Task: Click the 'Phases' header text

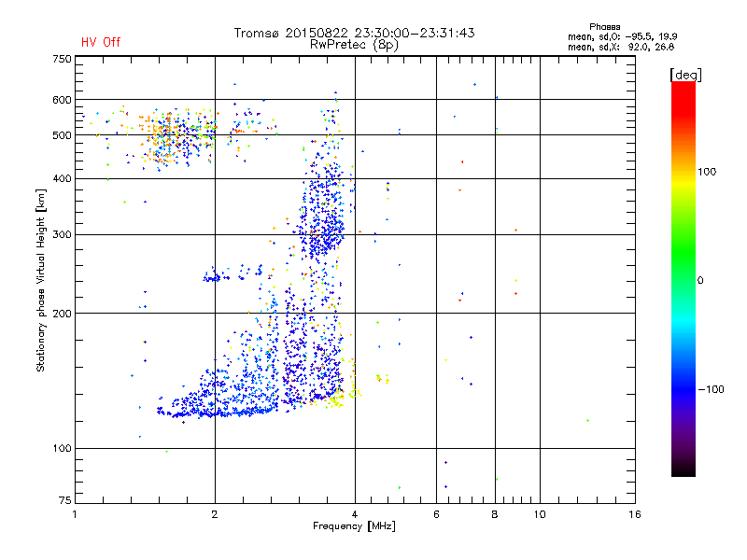Action: (x=604, y=27)
